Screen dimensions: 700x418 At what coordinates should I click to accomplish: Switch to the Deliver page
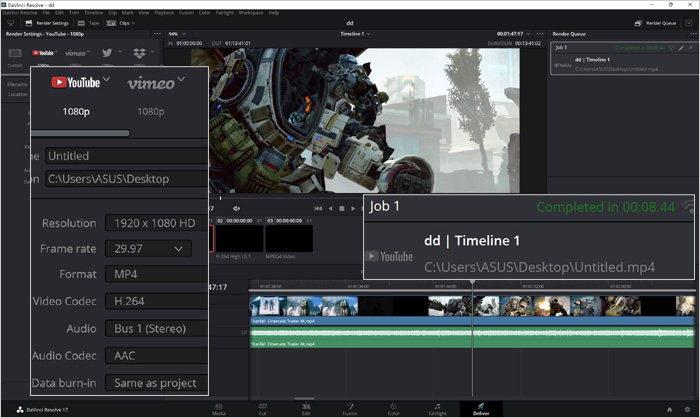tap(481, 409)
